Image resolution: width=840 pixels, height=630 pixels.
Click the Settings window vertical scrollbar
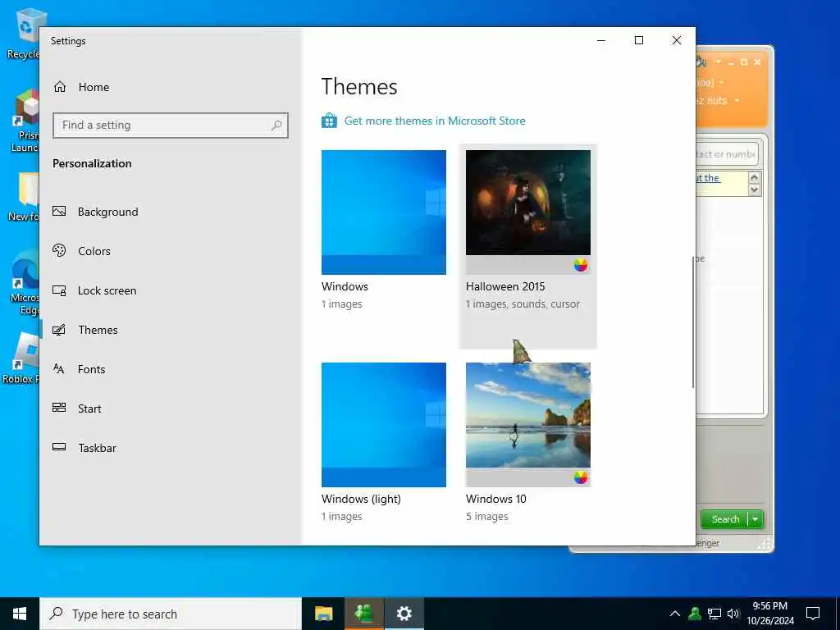(x=692, y=322)
